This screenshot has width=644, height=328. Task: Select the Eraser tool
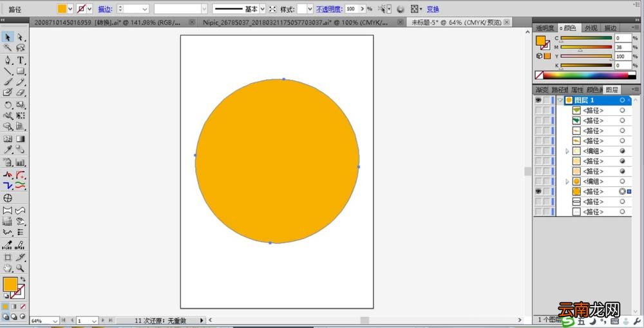(21, 93)
